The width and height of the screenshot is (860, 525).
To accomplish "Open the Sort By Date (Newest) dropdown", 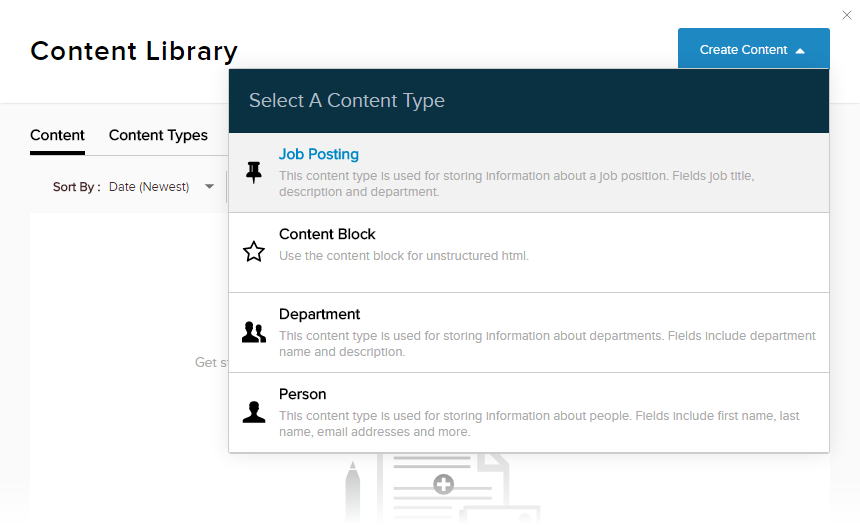I will tap(162, 187).
